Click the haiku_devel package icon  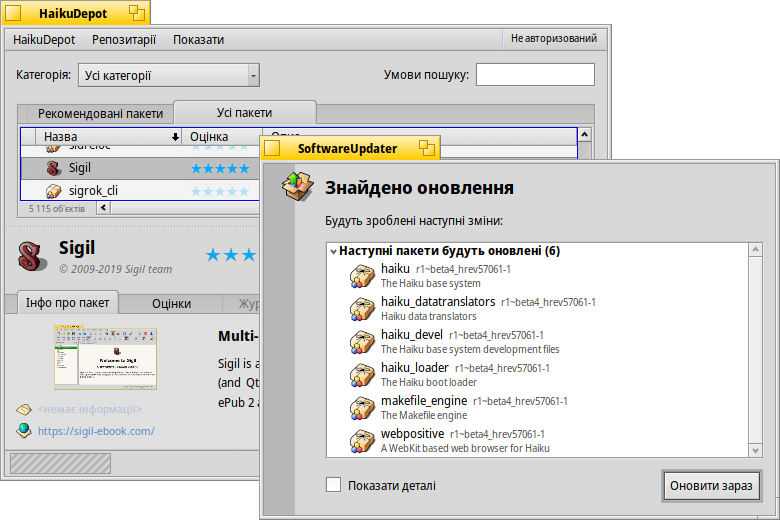[x=362, y=342]
